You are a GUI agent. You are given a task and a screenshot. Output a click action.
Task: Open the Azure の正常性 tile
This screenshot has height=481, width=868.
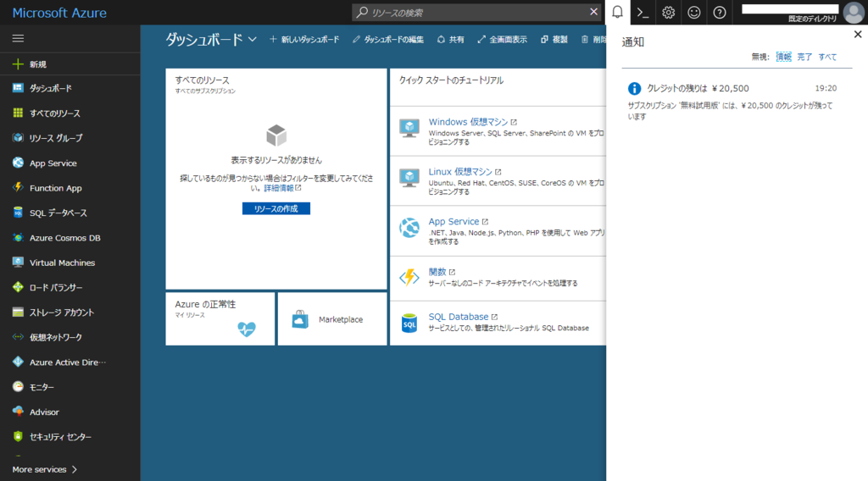220,319
